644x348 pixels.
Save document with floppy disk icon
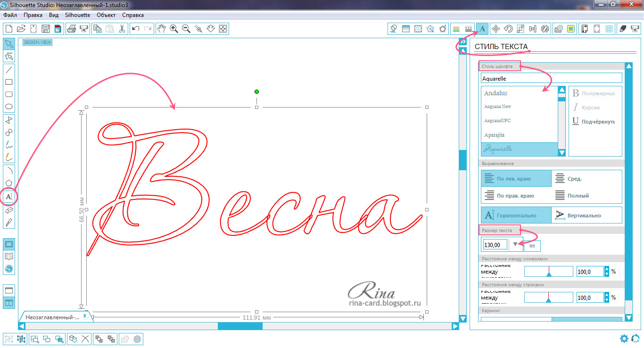tap(46, 29)
